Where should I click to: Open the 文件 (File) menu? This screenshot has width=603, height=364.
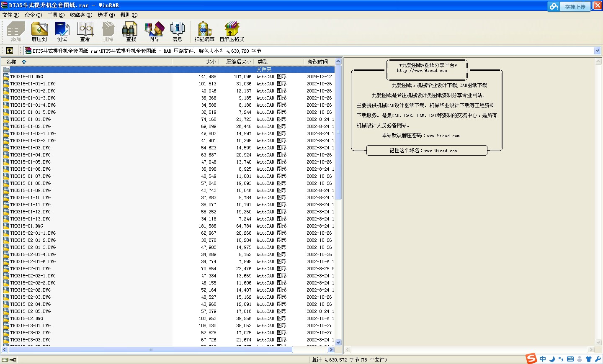10,15
